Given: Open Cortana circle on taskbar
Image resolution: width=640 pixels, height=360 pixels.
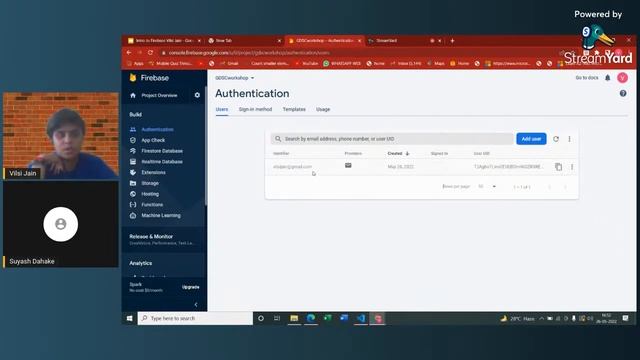Looking at the screenshot, I should pyautogui.click(x=261, y=318).
